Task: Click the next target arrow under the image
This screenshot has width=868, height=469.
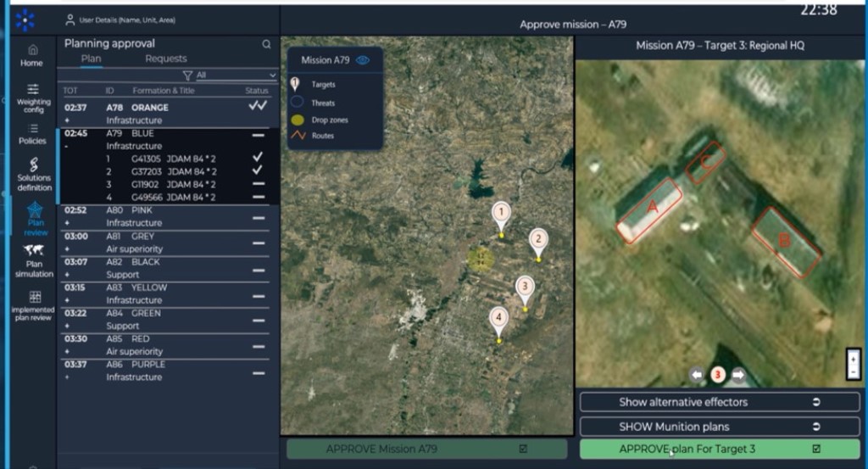Action: tap(738, 374)
